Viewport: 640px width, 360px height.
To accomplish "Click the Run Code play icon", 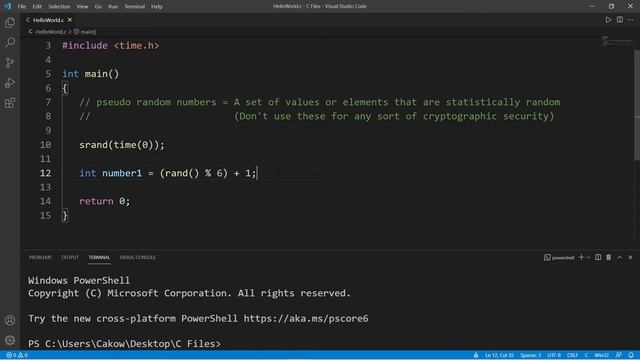I will (608, 20).
